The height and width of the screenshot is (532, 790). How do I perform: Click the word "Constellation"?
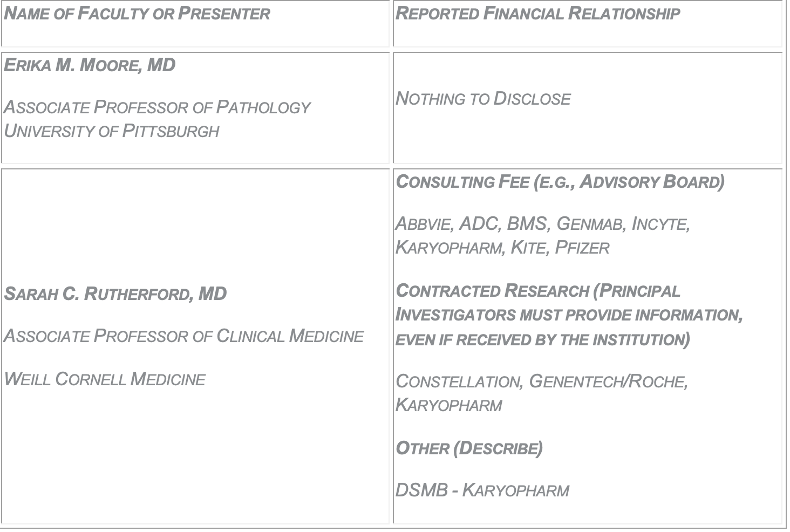[x=459, y=381]
